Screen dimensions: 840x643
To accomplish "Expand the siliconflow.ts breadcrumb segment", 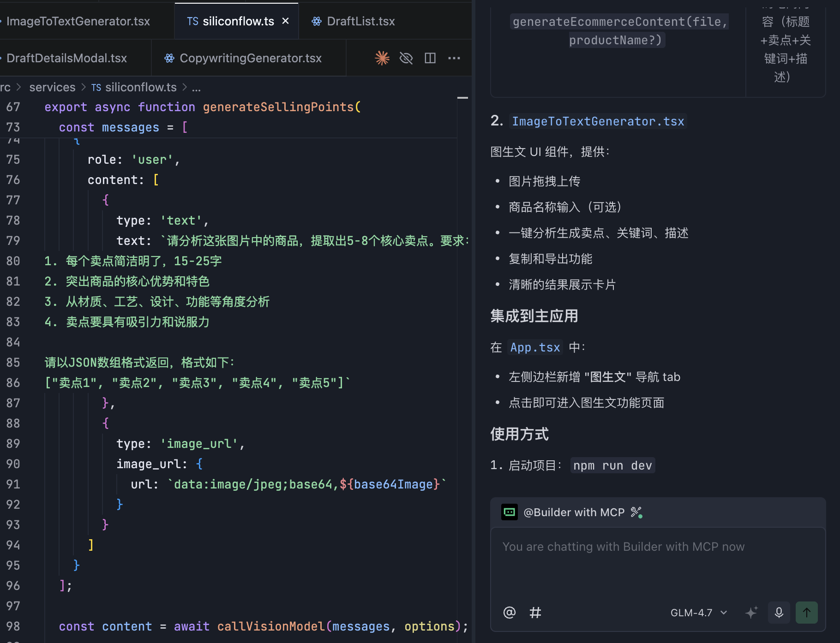I will point(140,87).
